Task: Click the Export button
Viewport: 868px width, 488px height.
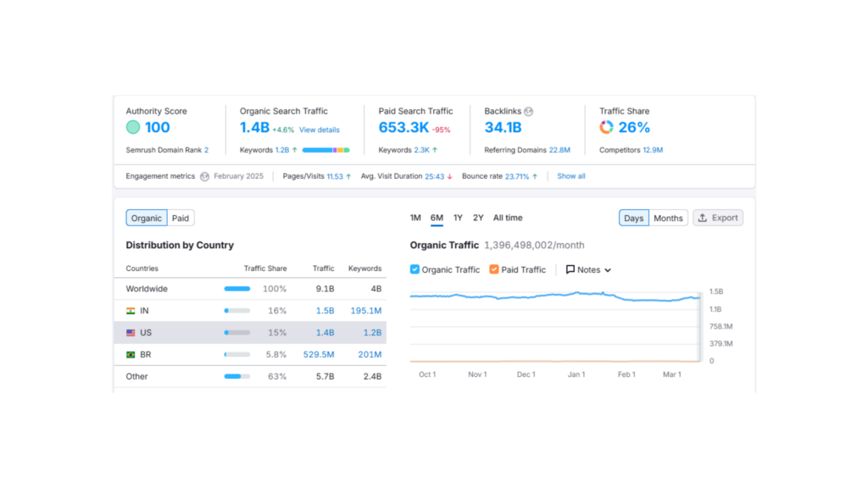Action: point(717,218)
